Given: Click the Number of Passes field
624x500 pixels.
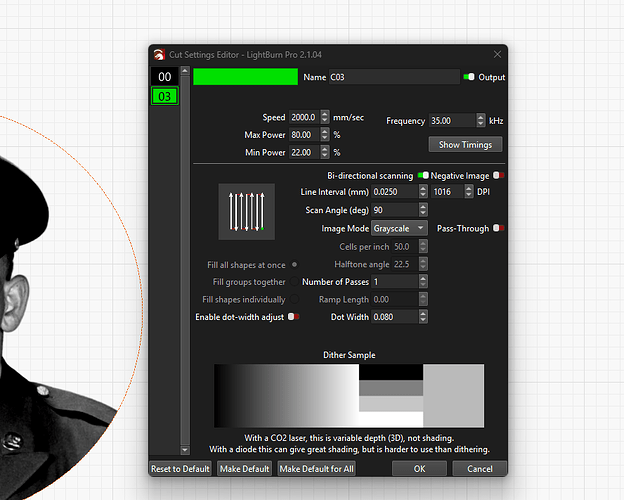Looking at the screenshot, I should [x=394, y=281].
